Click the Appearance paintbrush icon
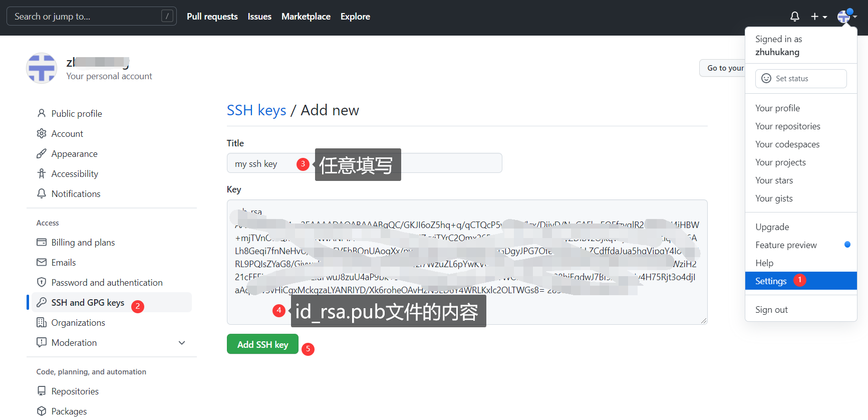This screenshot has width=868, height=420. (42, 153)
